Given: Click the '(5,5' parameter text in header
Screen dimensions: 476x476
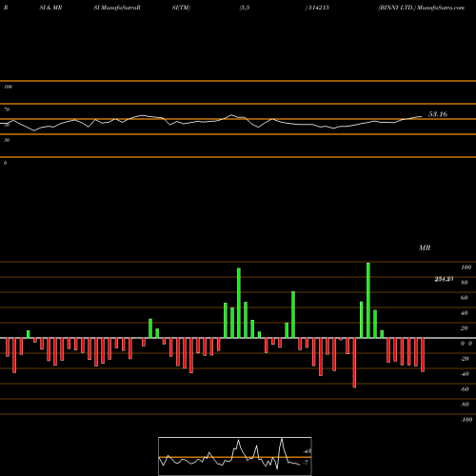Looking at the screenshot, I should point(245,8).
